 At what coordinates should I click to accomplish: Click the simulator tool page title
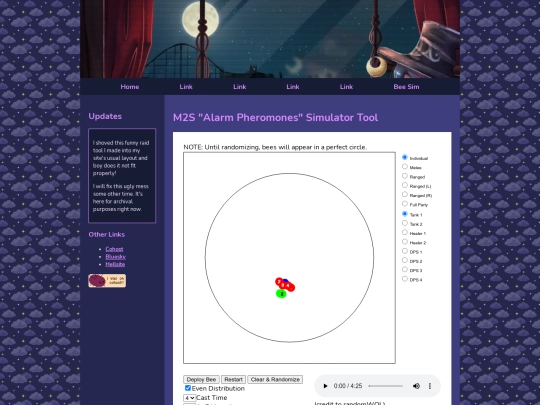click(x=276, y=117)
